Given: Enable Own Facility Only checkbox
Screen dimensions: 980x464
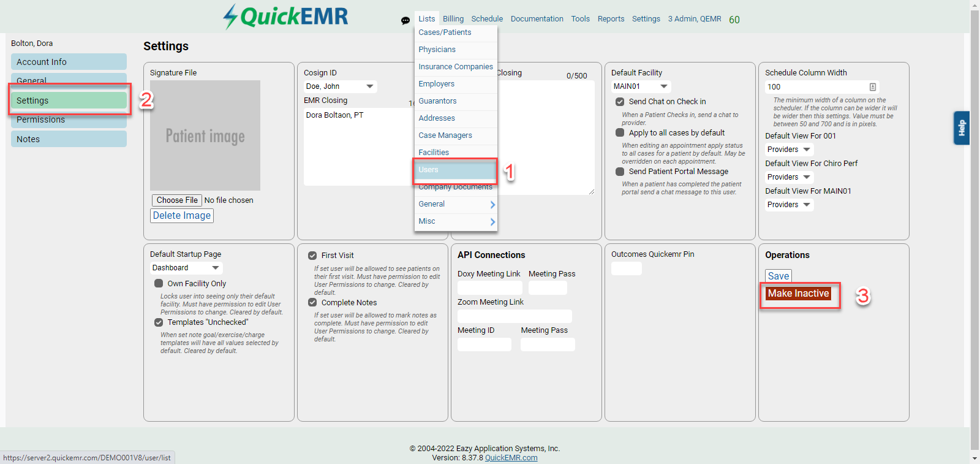Looking at the screenshot, I should pos(159,283).
